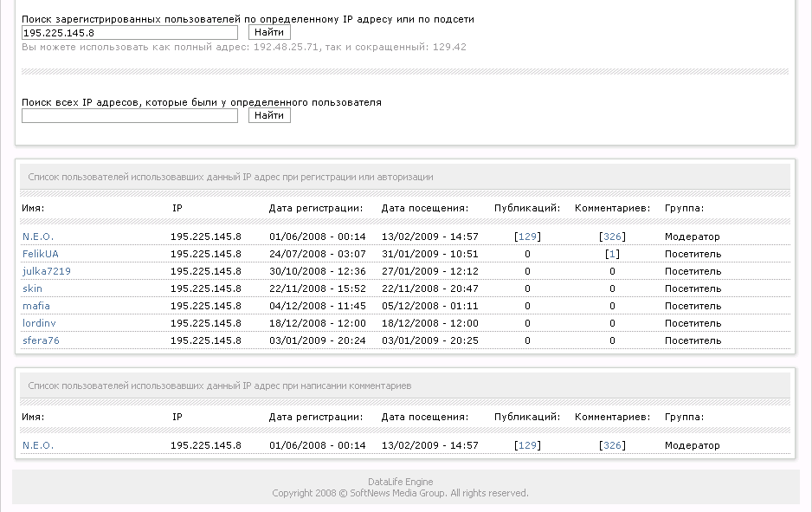Viewport: 812px width, 512px height.
Task: Open FelikUA's 1 comment link
Action: pyautogui.click(x=612, y=254)
